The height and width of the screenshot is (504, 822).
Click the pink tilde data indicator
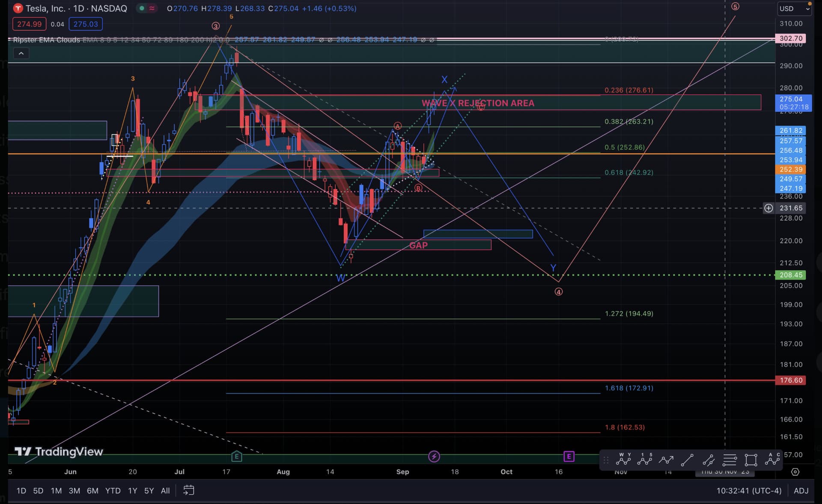tap(152, 8)
